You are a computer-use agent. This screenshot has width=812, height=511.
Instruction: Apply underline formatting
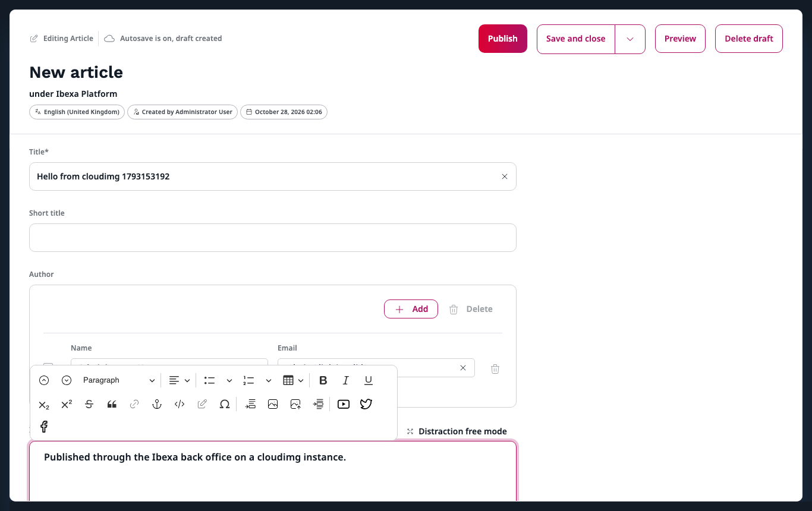tap(369, 380)
